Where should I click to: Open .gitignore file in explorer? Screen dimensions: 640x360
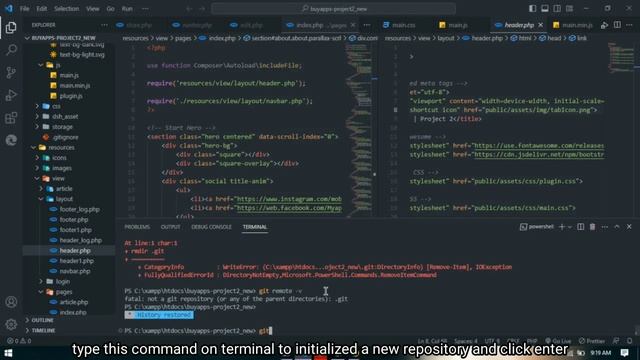[65, 137]
